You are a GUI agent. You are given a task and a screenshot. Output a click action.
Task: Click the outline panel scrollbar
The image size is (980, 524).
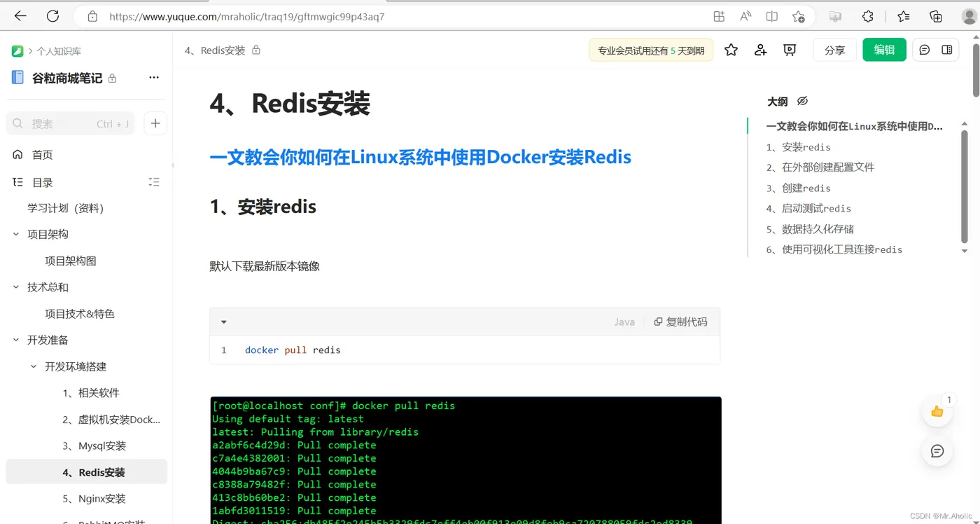[965, 187]
